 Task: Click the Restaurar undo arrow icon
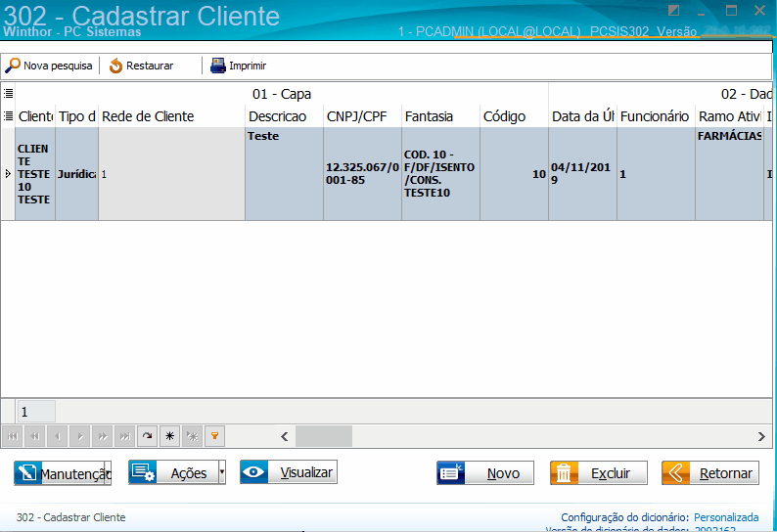pos(115,66)
